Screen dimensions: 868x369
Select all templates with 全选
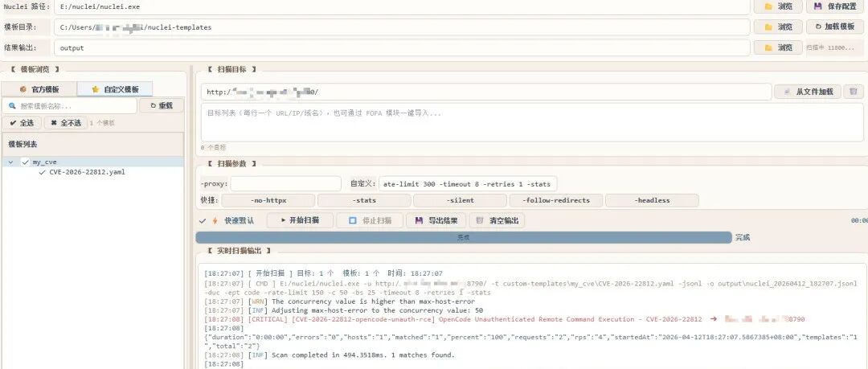click(22, 123)
